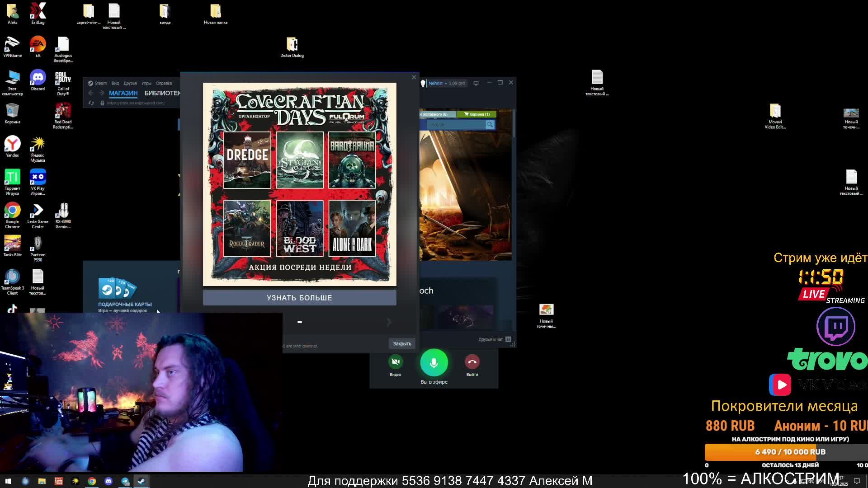Click the УЗНАТЬ БОЛЬШЕ button

pos(299,298)
